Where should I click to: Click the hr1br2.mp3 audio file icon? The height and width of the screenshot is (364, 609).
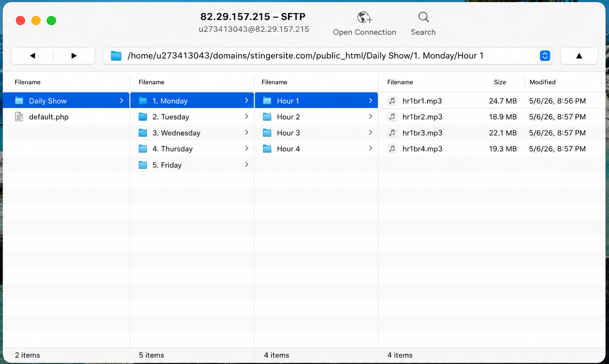[392, 116]
